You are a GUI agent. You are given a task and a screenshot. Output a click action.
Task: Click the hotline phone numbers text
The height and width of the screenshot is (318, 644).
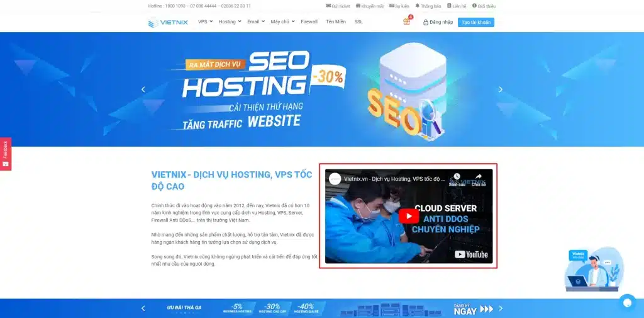pos(199,6)
